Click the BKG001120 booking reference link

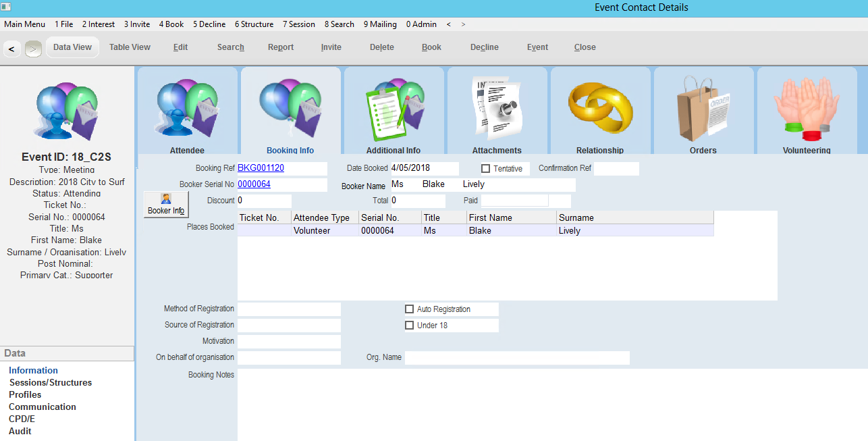[x=261, y=168]
